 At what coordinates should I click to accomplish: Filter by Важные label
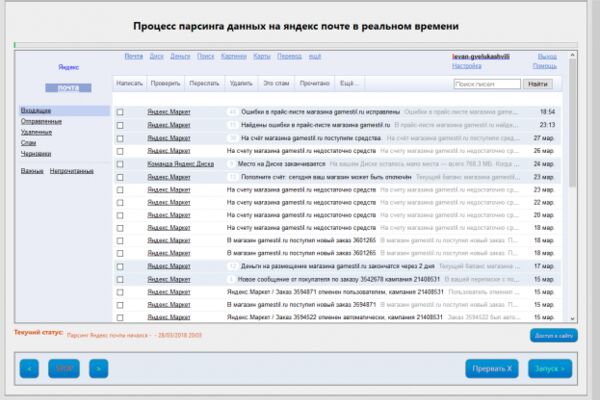[x=32, y=171]
